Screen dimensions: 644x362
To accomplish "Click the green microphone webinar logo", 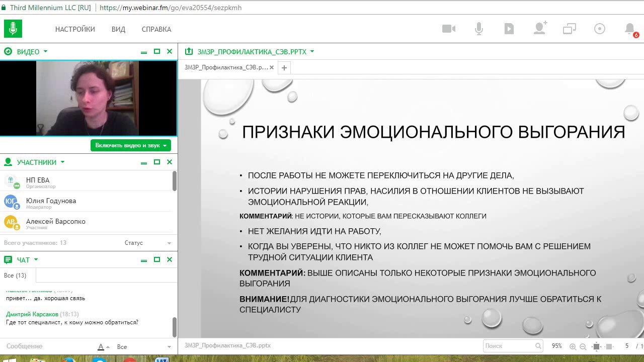I will point(13,29).
